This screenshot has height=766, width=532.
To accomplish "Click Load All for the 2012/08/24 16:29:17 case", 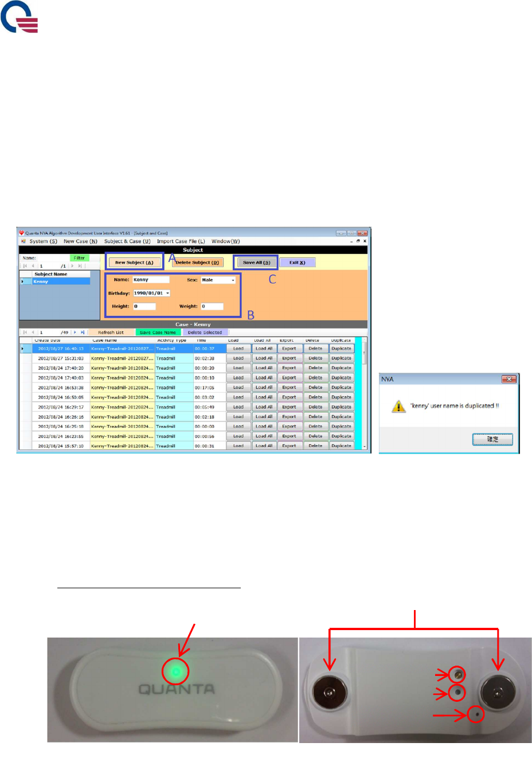I will (264, 407).
